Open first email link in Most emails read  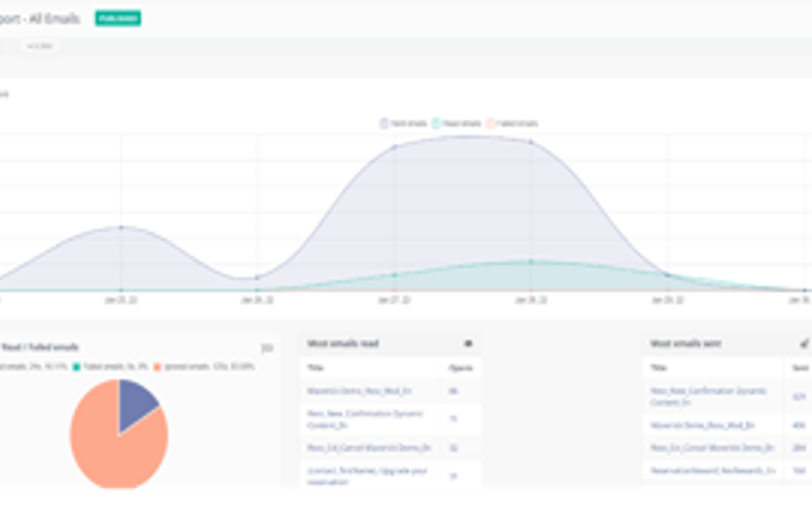pos(359,391)
